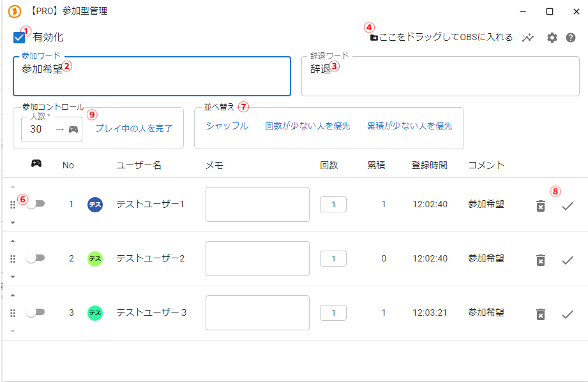
Task: Toggle playing switch for テストユーザー1
Action: click(x=35, y=204)
